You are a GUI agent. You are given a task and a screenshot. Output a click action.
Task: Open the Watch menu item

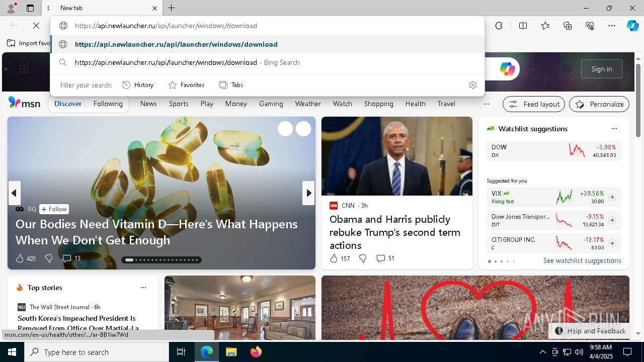342,104
